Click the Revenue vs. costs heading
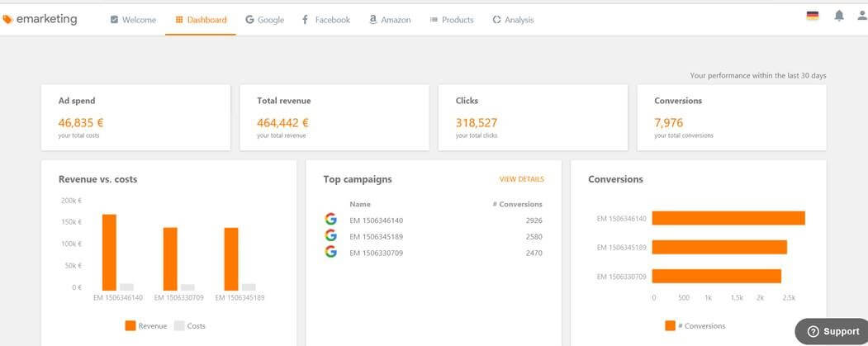This screenshot has width=868, height=346. [98, 179]
